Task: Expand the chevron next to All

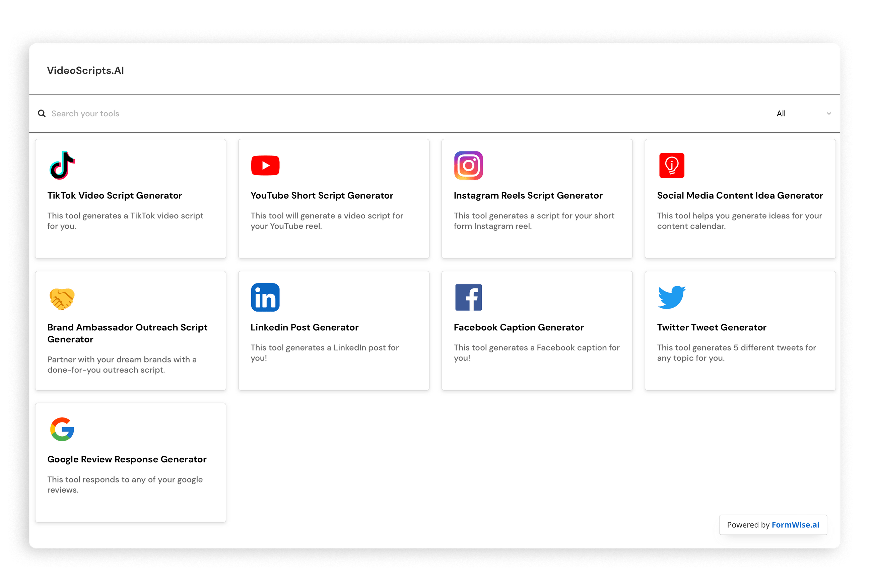Action: 829,113
